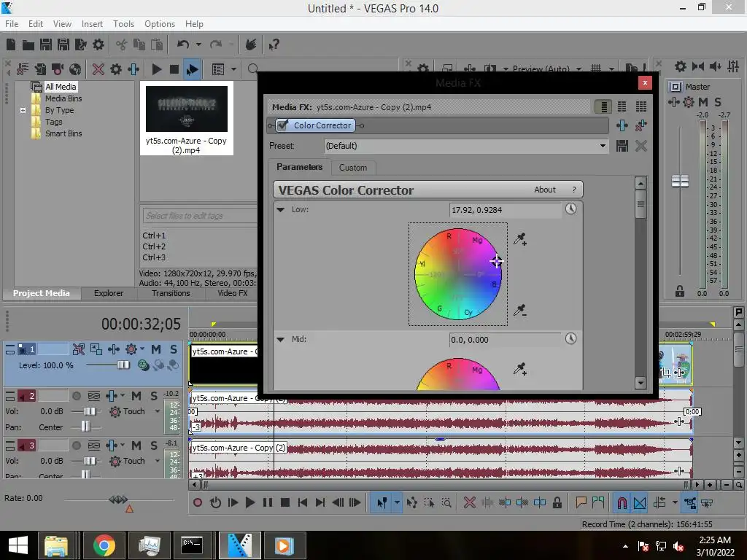
Task: Click the Low animate clock icon
Action: tap(570, 209)
